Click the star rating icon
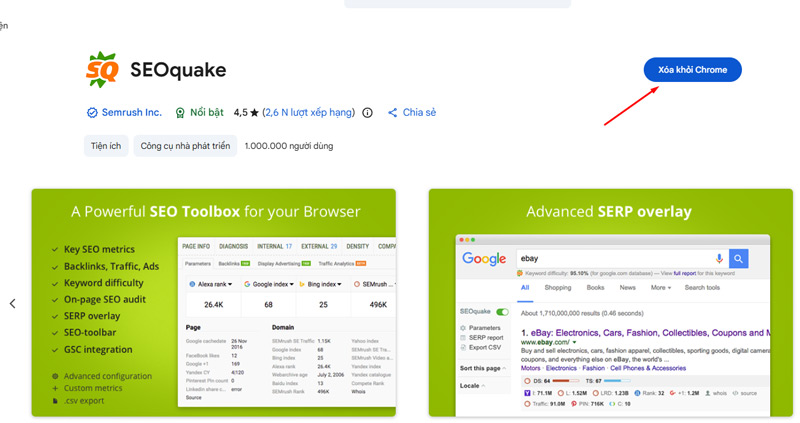 pyautogui.click(x=254, y=113)
